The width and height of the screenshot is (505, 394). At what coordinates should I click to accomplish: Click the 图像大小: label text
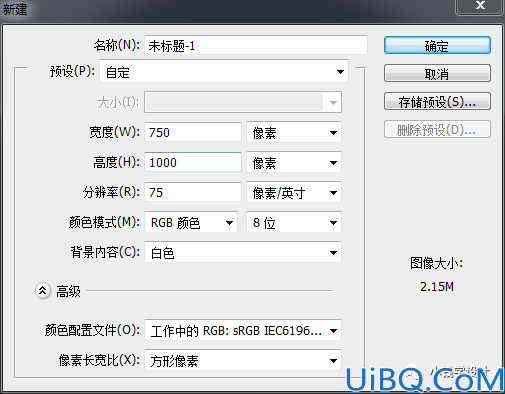click(x=436, y=263)
